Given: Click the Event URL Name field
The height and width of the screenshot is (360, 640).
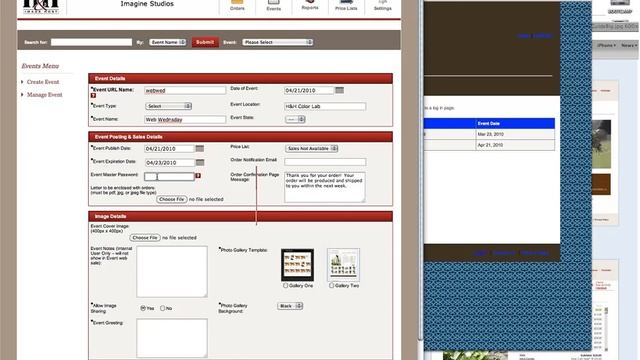Looking at the screenshot, I should tap(185, 90).
